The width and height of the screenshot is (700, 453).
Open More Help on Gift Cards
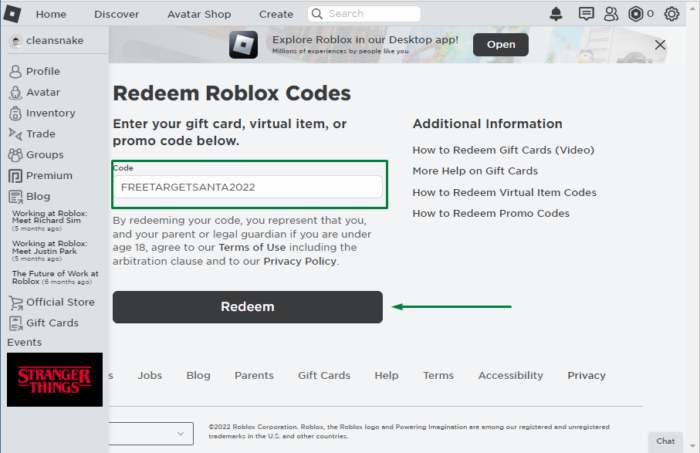coord(475,171)
